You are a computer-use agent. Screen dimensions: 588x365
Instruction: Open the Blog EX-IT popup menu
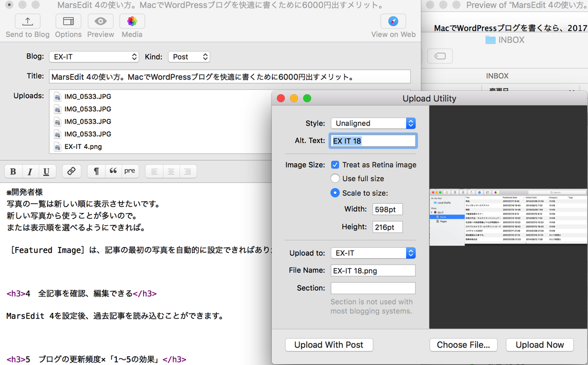(94, 57)
